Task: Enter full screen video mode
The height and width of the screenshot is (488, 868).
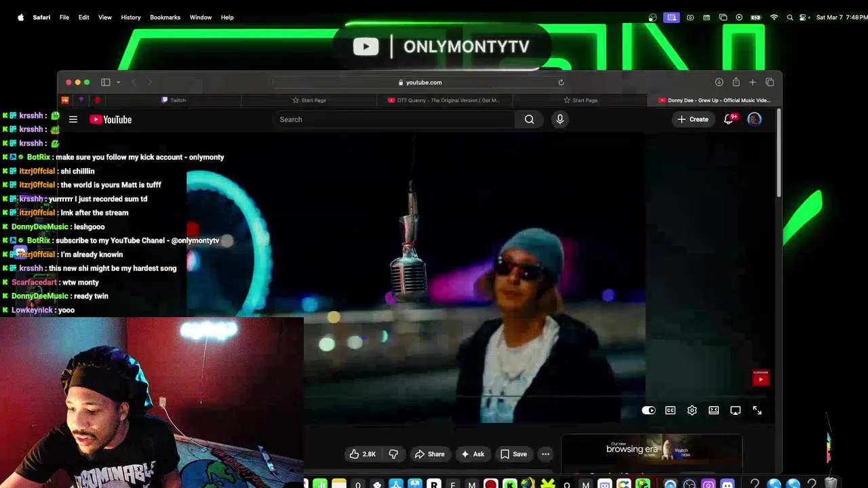Action: (757, 410)
